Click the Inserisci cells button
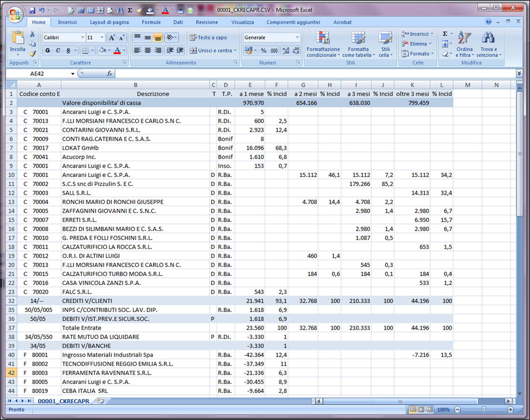The image size is (530, 420). [x=417, y=34]
